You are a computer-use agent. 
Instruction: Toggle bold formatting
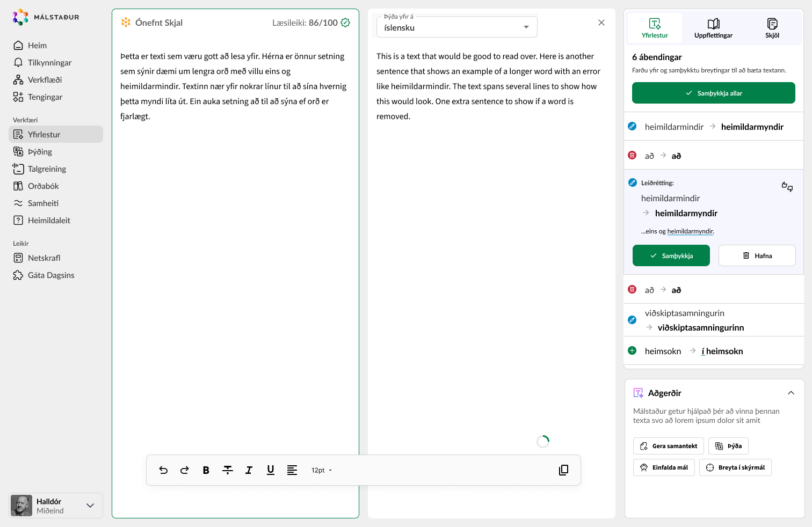click(x=206, y=470)
